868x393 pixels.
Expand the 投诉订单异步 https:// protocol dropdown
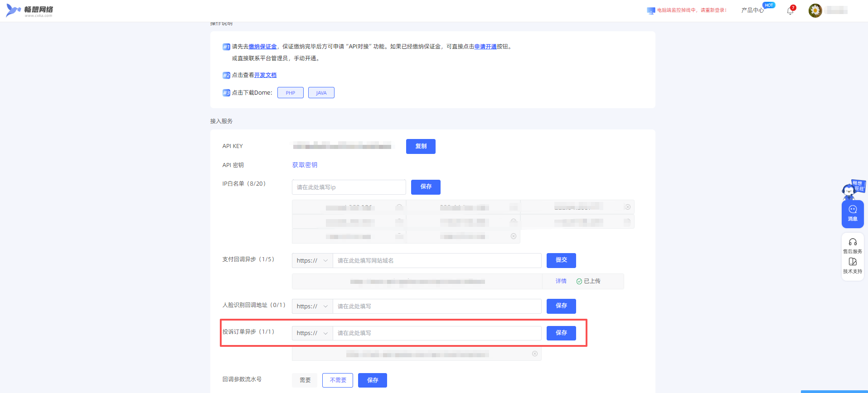pos(312,333)
